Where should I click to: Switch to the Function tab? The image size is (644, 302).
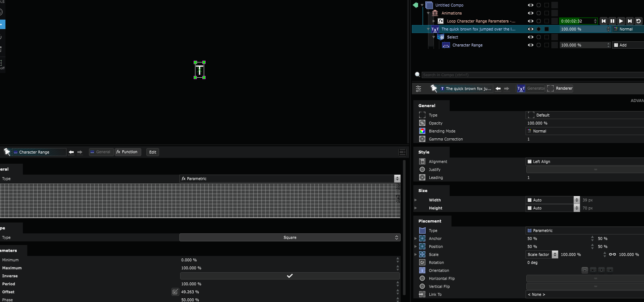click(127, 152)
